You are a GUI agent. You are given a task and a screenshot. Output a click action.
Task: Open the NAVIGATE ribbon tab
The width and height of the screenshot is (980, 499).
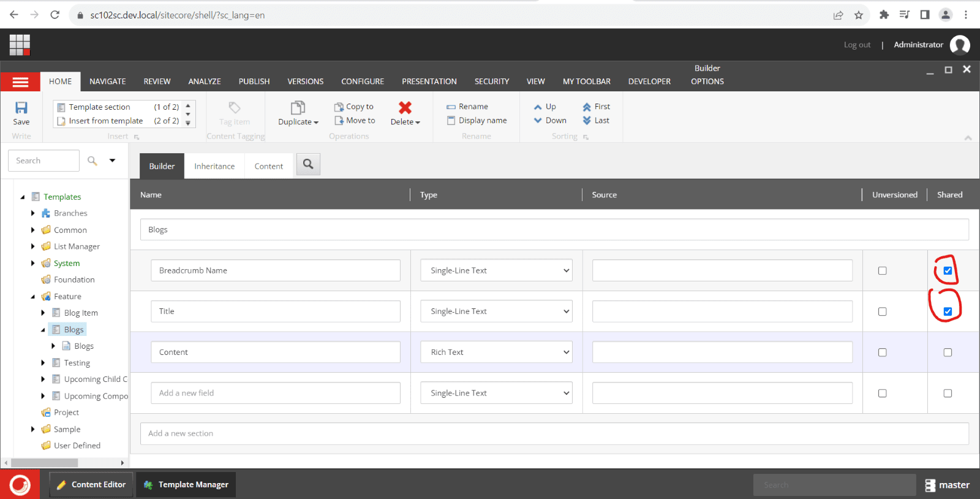click(x=108, y=82)
